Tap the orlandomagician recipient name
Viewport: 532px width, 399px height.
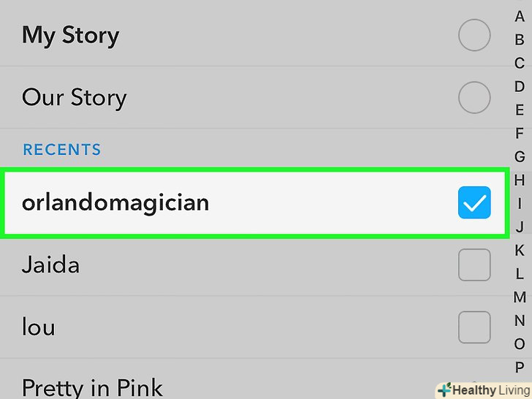pos(115,202)
